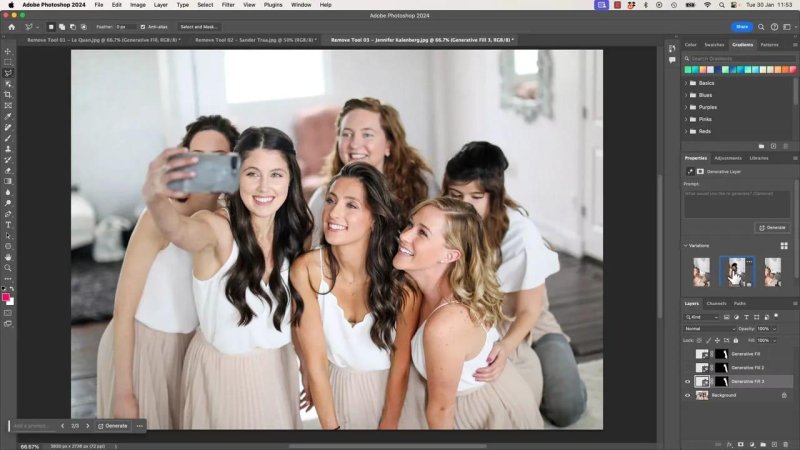This screenshot has width=800, height=450.
Task: Click the Select and Mask button
Action: tap(199, 27)
